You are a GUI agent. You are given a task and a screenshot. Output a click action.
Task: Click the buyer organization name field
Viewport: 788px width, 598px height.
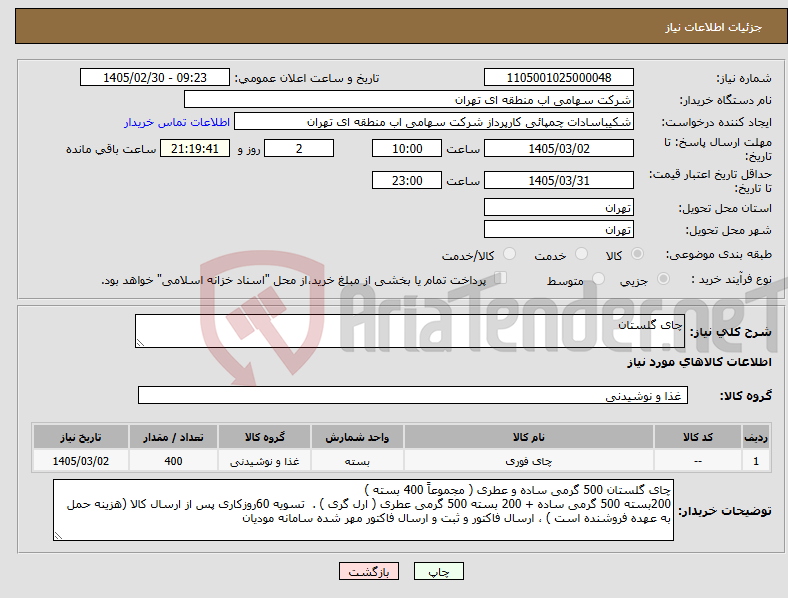point(409,99)
